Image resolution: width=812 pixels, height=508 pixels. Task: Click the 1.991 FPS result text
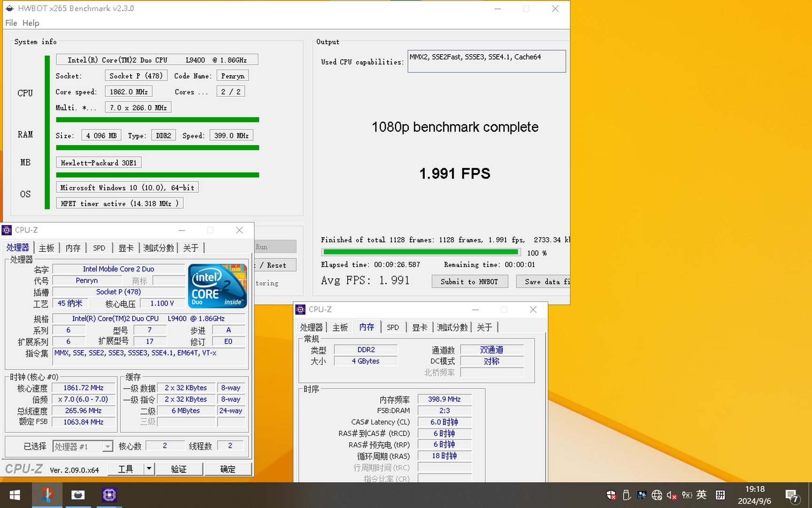coord(454,174)
